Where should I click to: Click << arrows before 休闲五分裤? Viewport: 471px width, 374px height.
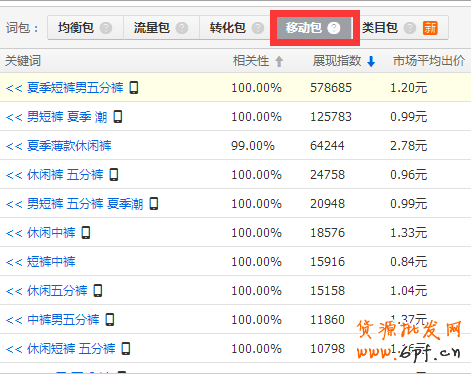(14, 291)
